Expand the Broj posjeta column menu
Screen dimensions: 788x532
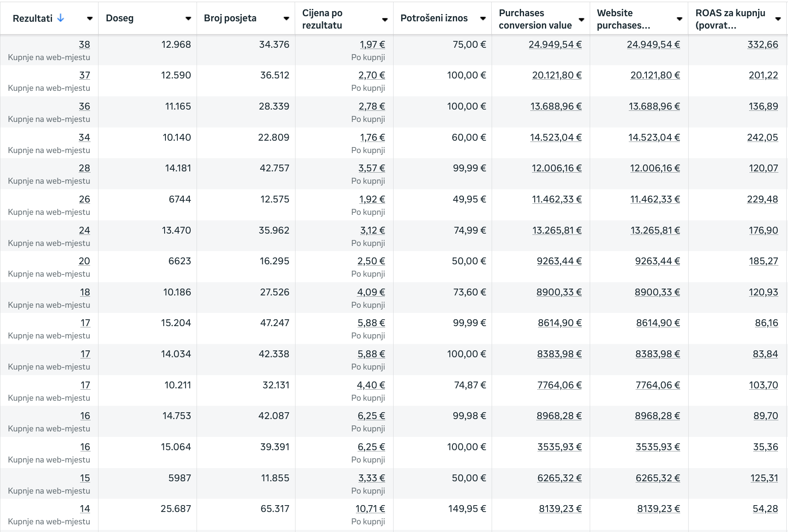pos(286,18)
